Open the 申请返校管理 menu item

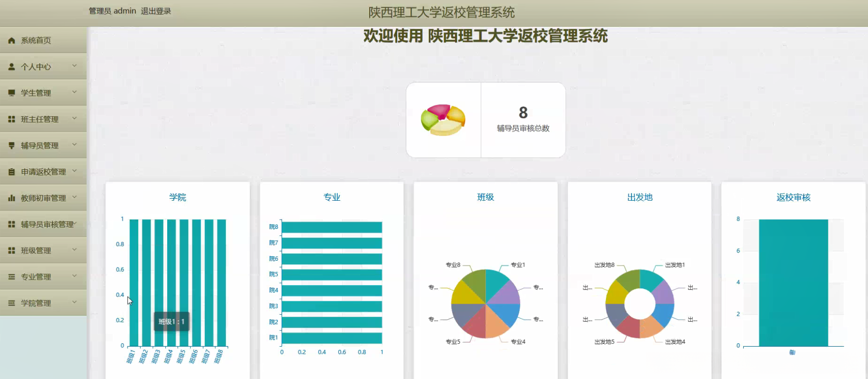(43, 172)
